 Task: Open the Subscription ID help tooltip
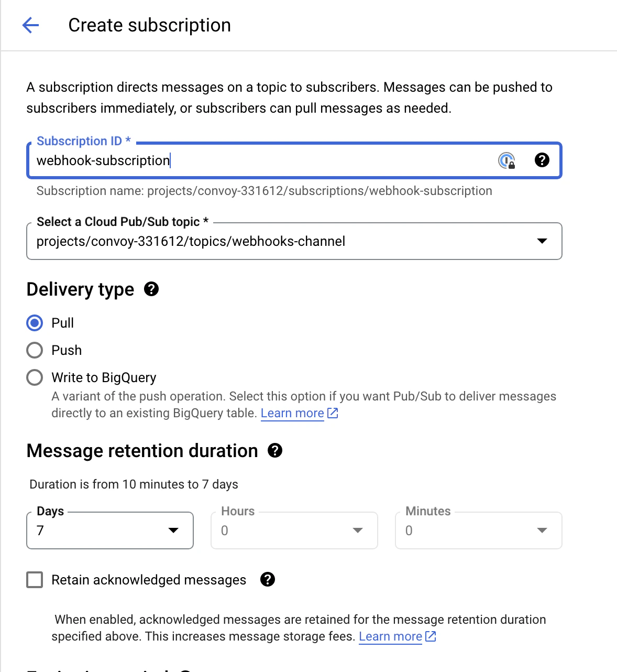pyautogui.click(x=542, y=160)
